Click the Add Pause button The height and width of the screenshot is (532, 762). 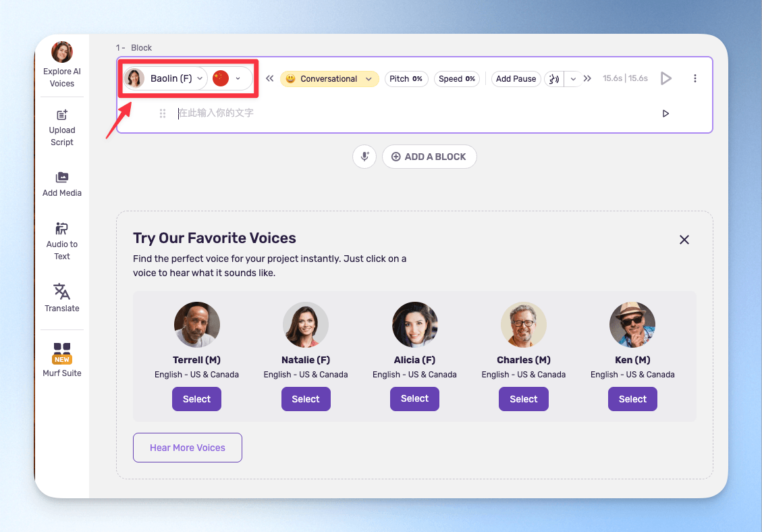coord(516,79)
